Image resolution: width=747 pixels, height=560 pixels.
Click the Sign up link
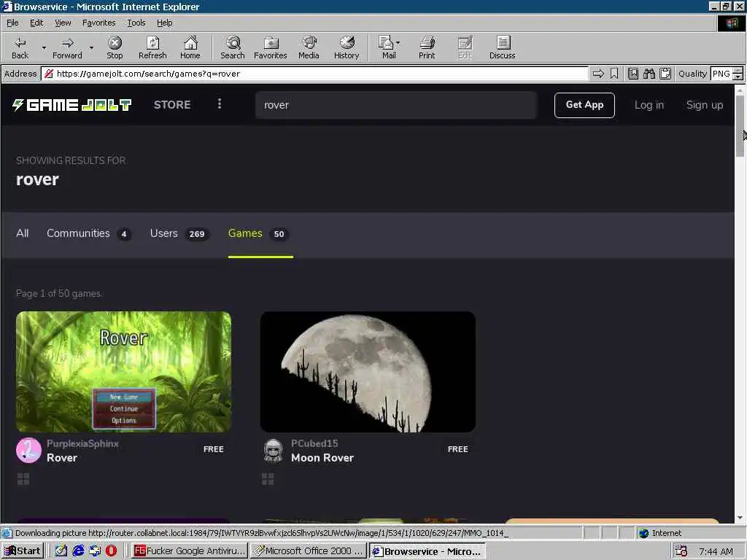[x=704, y=105]
